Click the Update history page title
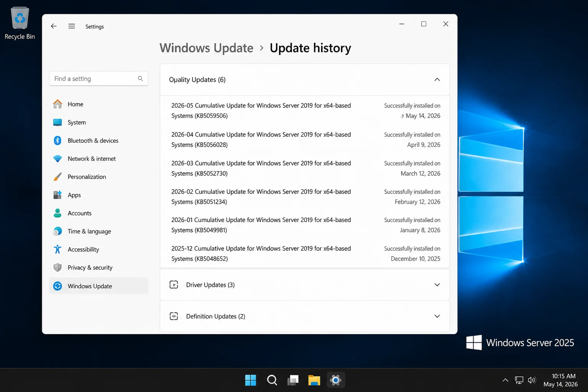The height and width of the screenshot is (392, 588). pyautogui.click(x=310, y=48)
